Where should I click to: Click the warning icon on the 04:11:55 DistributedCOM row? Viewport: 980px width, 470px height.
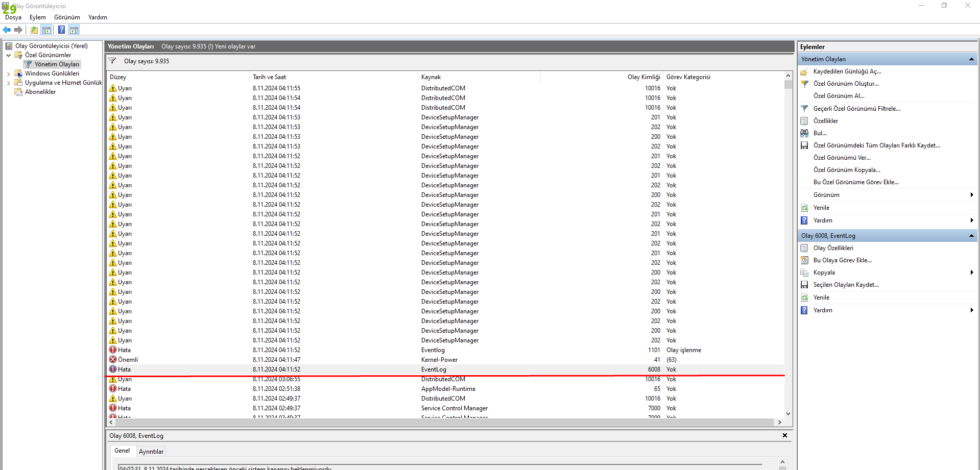point(113,88)
